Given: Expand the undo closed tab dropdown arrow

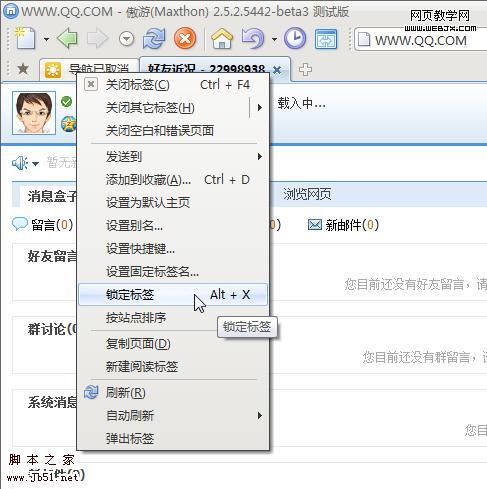Looking at the screenshot, I should pyautogui.click(x=274, y=39).
